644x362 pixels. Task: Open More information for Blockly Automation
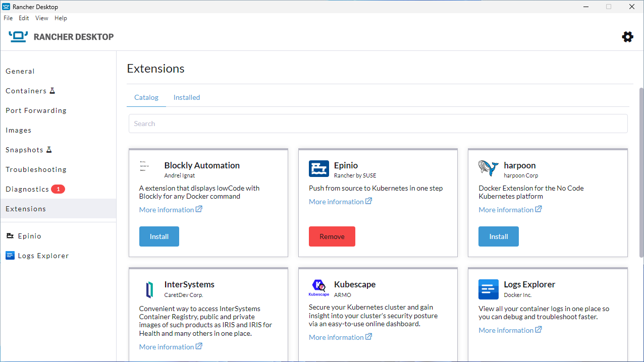[167, 210]
